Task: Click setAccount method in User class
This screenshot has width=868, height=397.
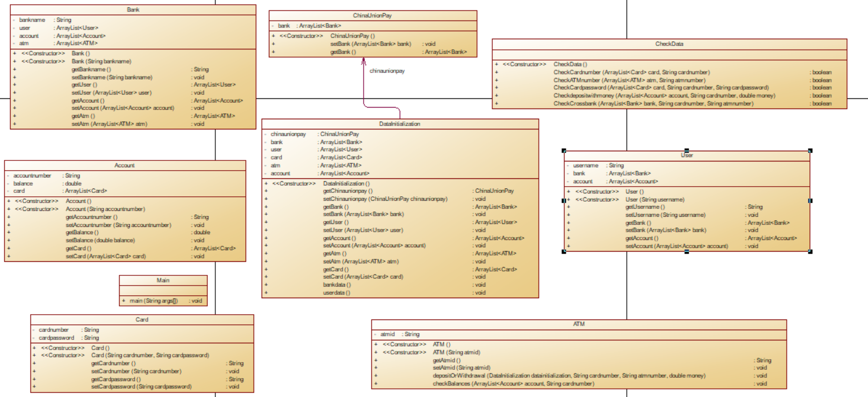Action: 677,246
